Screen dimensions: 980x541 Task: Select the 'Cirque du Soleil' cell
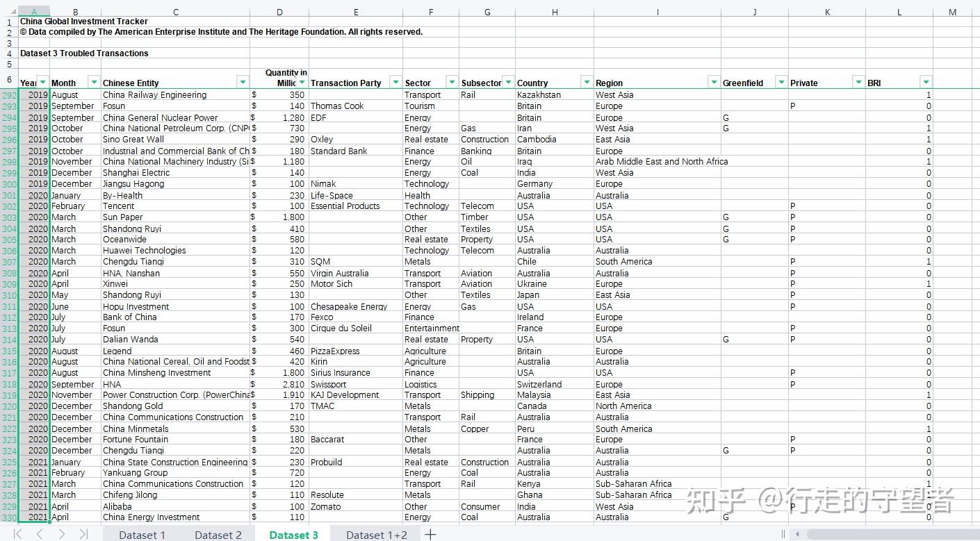(x=356, y=328)
